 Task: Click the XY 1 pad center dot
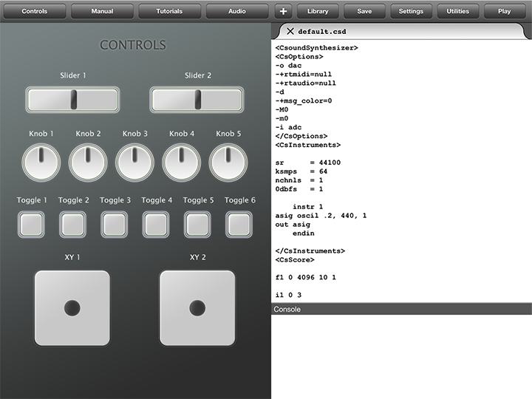[x=72, y=307]
